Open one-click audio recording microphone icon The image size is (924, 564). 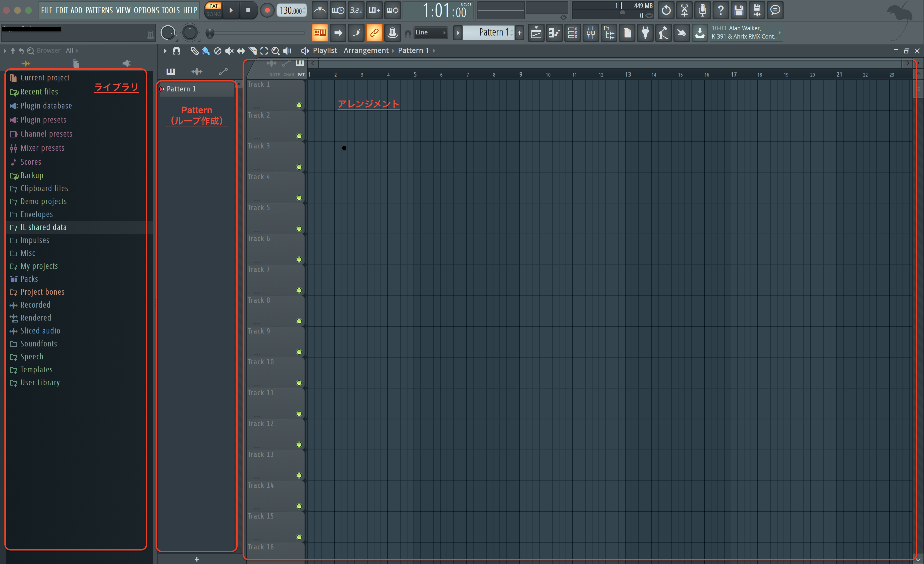point(702,10)
